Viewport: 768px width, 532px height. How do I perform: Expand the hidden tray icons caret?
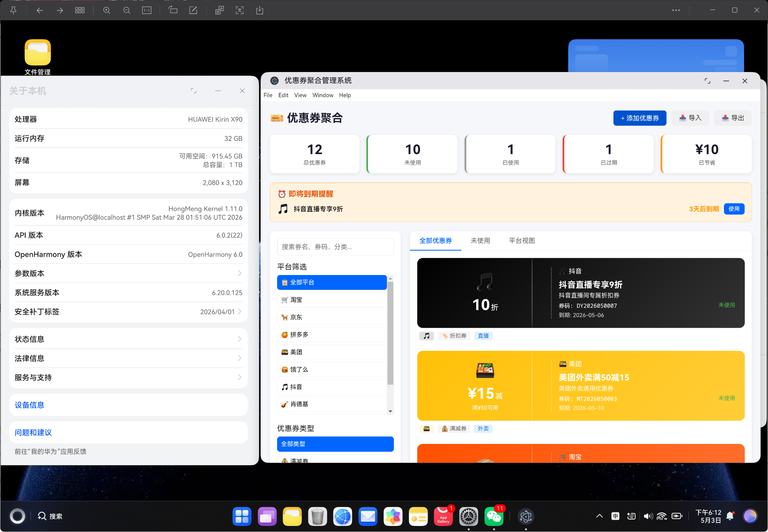coord(599,516)
